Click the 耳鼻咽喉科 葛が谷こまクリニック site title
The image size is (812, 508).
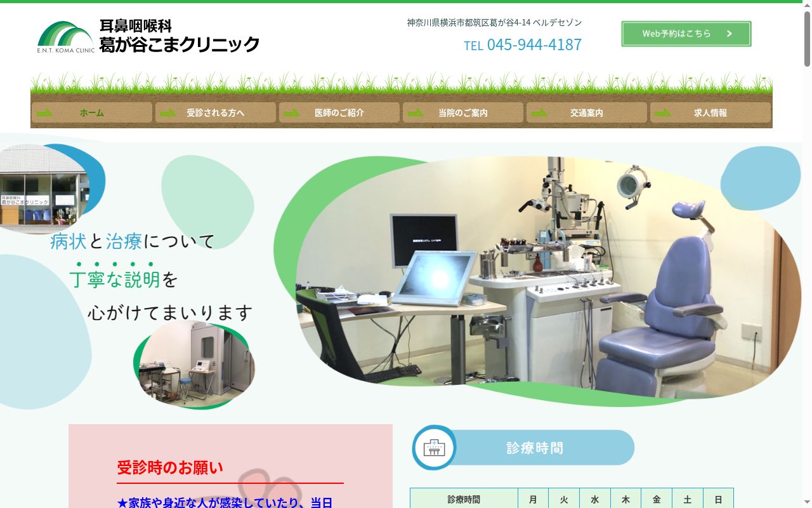point(180,36)
